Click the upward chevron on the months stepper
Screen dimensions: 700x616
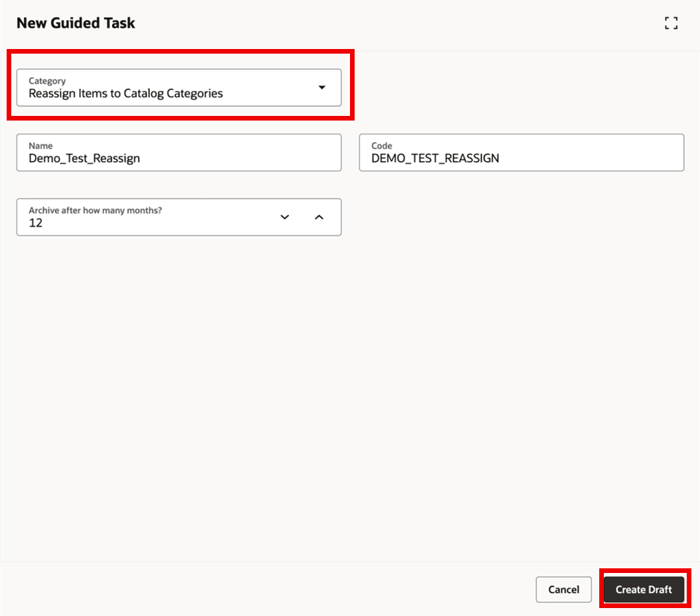pyautogui.click(x=319, y=217)
